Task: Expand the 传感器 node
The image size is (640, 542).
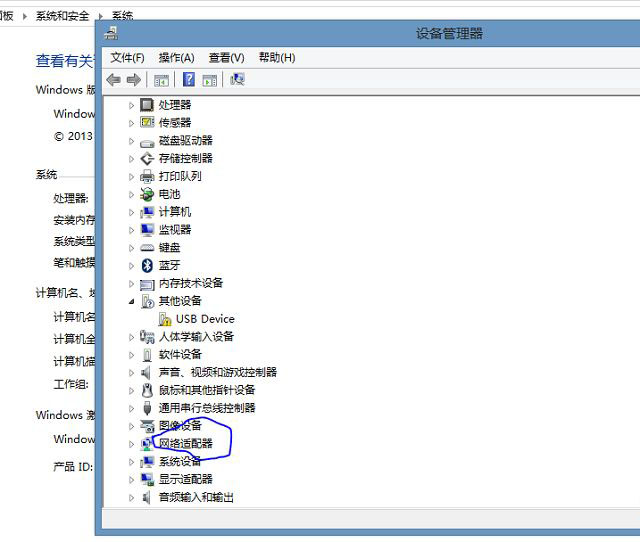Action: tap(131, 123)
